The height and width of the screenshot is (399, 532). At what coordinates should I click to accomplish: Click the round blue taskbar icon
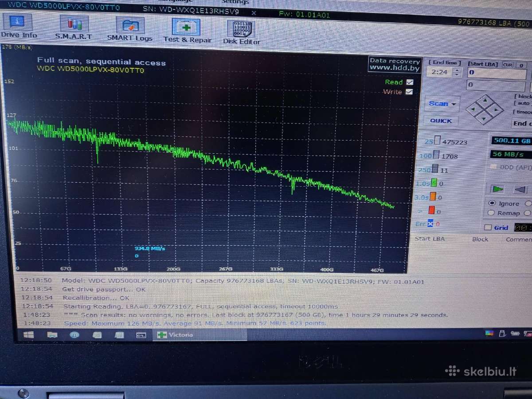74,335
